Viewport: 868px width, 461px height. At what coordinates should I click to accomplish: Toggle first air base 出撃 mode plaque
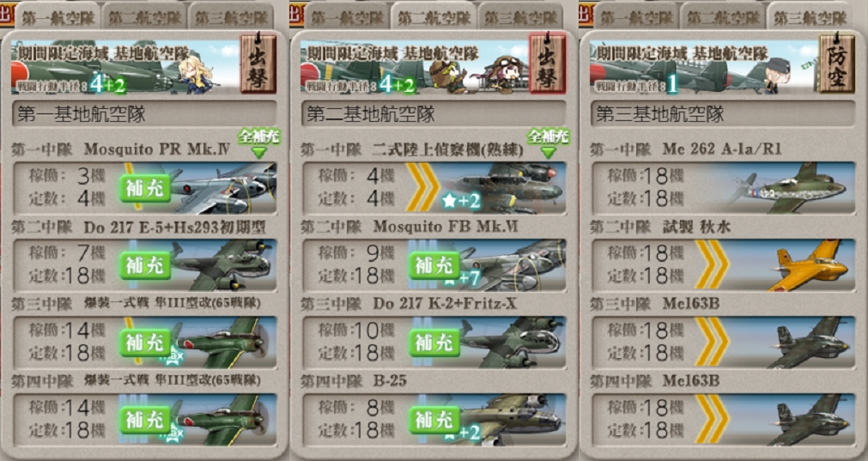coord(258,63)
